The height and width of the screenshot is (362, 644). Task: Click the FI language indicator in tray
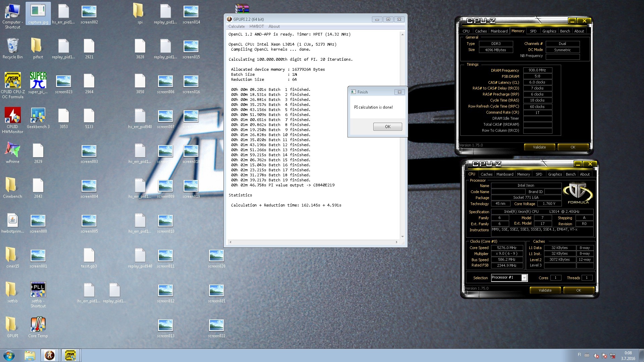(579, 355)
